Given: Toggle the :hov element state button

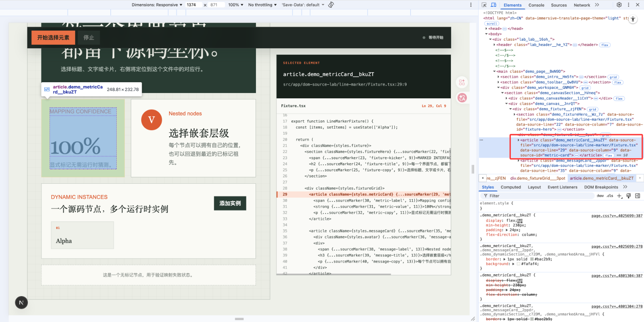Looking at the screenshot, I should click(x=600, y=196).
